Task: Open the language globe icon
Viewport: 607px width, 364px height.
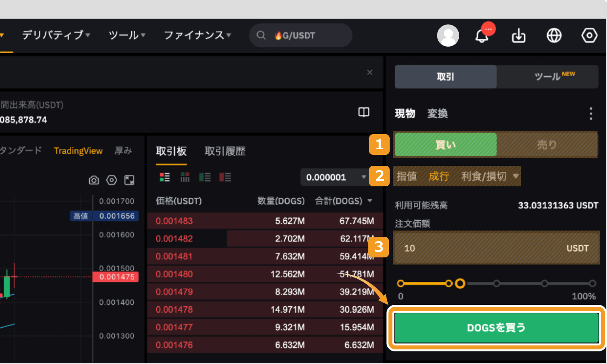Action: pos(554,36)
